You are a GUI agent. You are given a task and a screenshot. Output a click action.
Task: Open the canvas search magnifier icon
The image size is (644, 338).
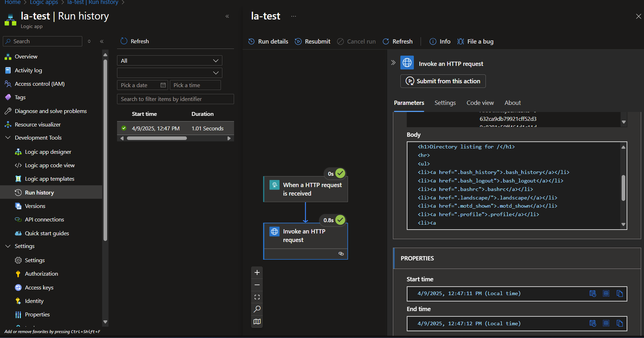point(257,309)
